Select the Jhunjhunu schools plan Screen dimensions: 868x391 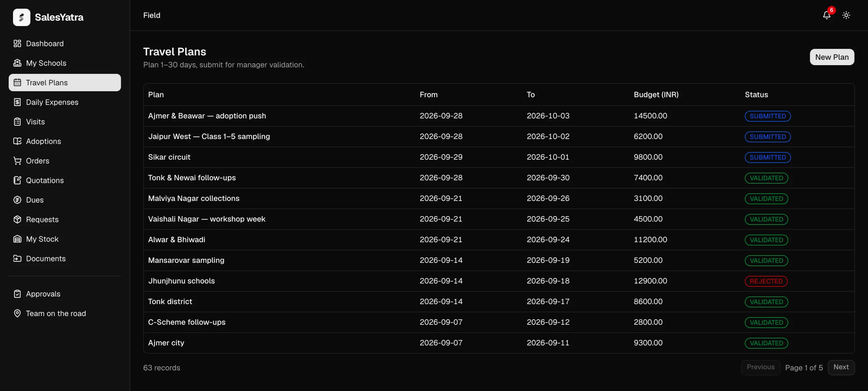point(499,281)
